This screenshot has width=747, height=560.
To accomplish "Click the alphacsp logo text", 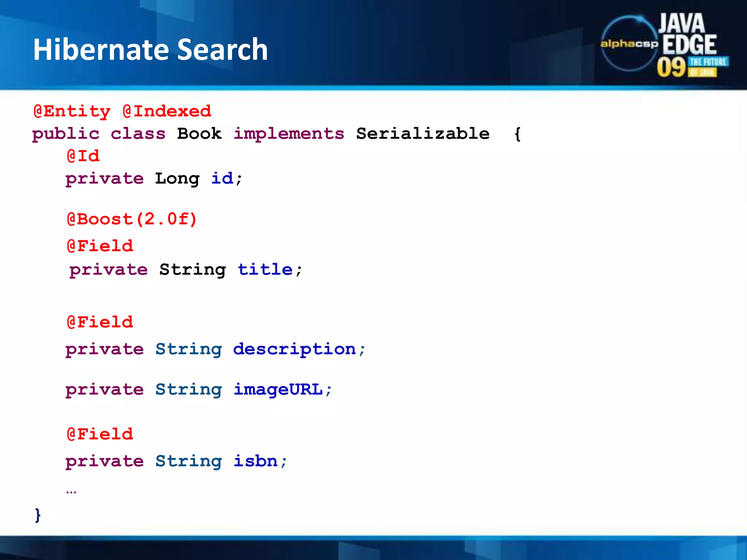I will (629, 44).
